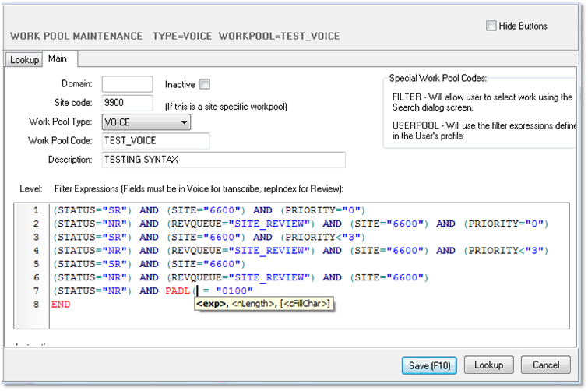588x391 pixels.
Task: Open the Work Pool Type dropdown
Action: pos(146,122)
